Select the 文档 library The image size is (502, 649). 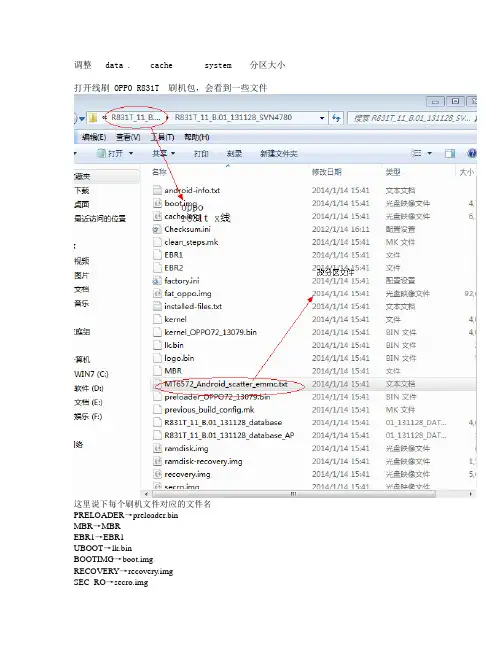coord(82,289)
